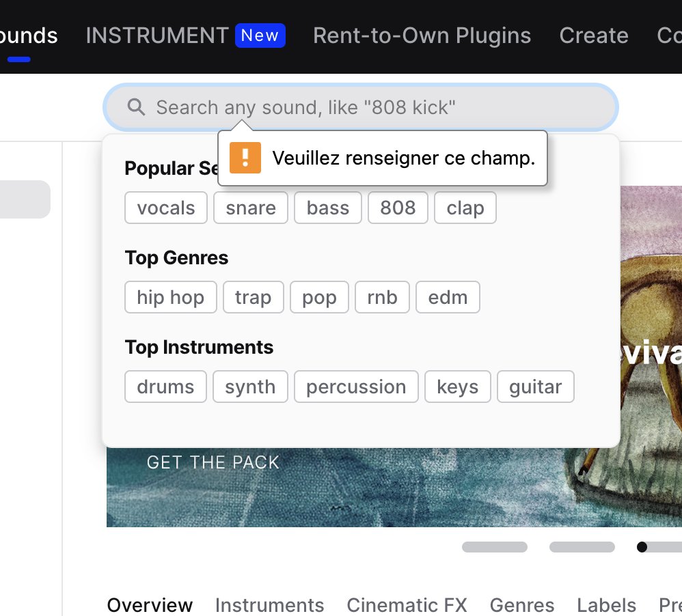Click the search magnifier icon

click(136, 107)
